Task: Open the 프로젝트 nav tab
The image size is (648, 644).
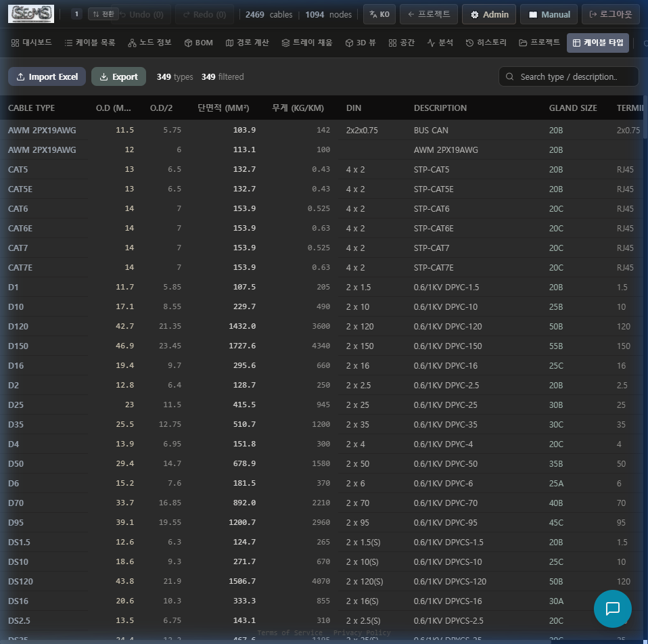Action: click(539, 43)
